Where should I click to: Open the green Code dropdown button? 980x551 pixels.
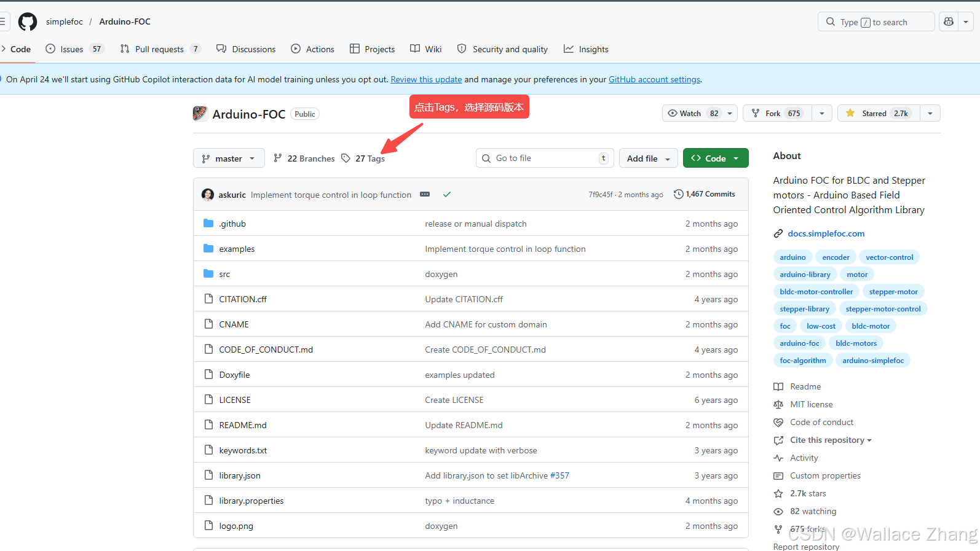tap(716, 158)
